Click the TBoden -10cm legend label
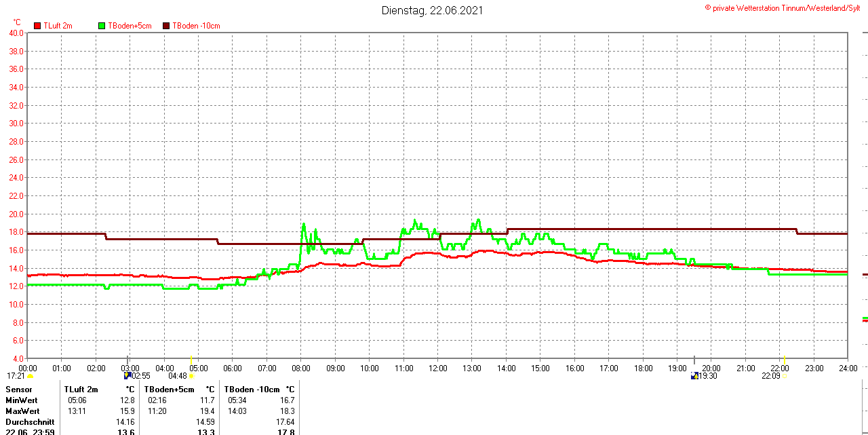Viewport: 868px width, 435px height. point(196,26)
